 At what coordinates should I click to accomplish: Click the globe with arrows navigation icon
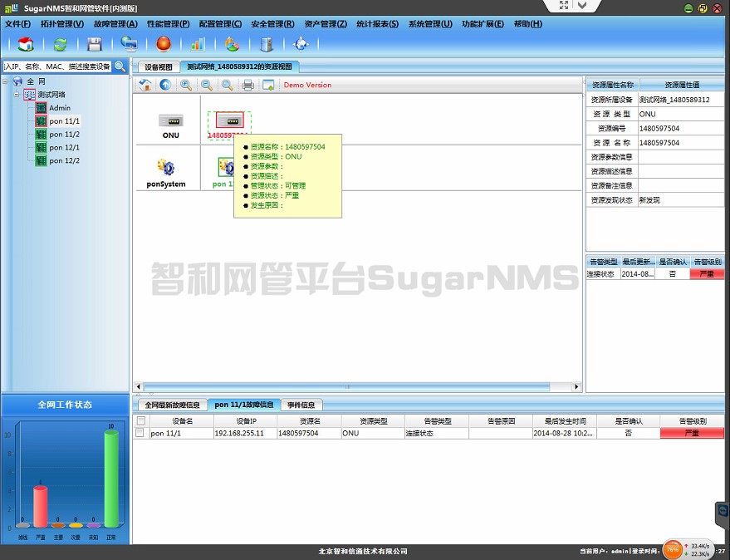click(x=301, y=44)
